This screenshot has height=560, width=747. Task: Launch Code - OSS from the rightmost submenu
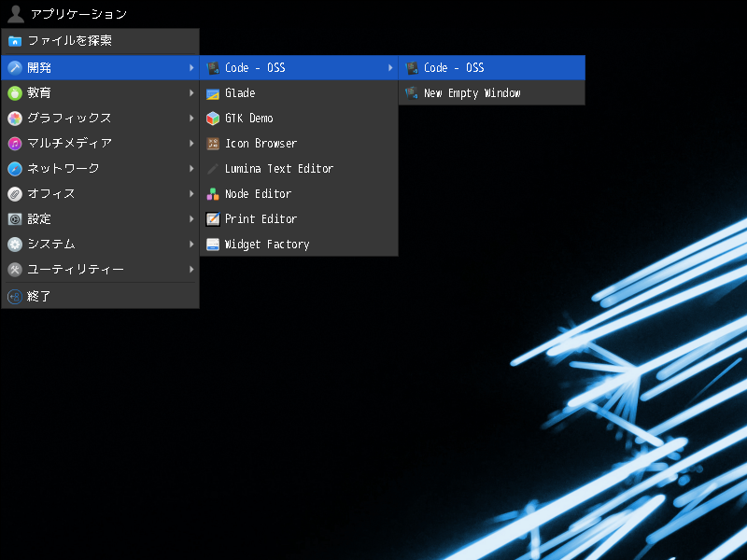pyautogui.click(x=492, y=67)
